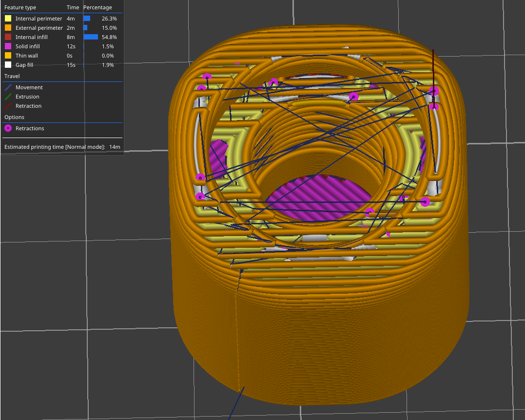Screen dimensions: 525x420
Task: Click the Gap fill label
Action: [24, 65]
